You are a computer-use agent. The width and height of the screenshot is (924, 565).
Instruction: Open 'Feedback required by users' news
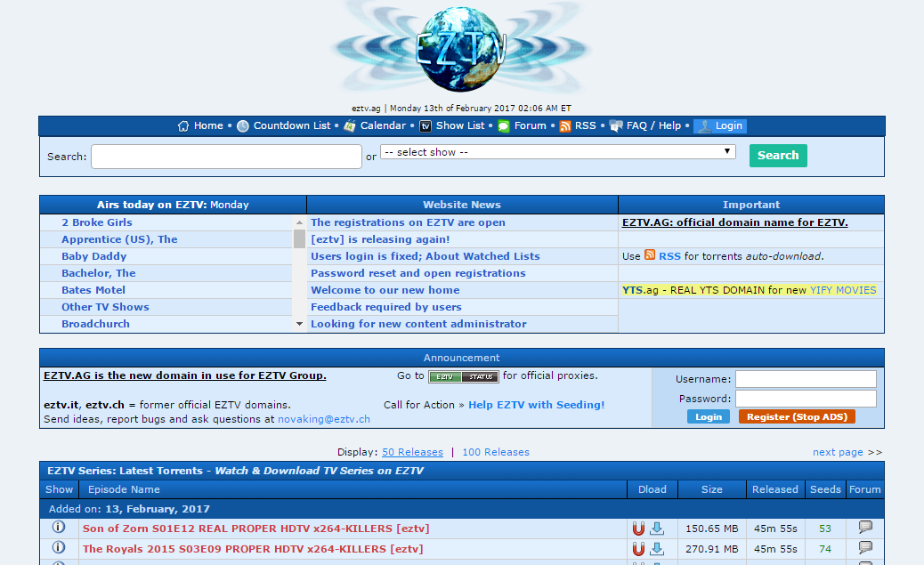click(386, 307)
